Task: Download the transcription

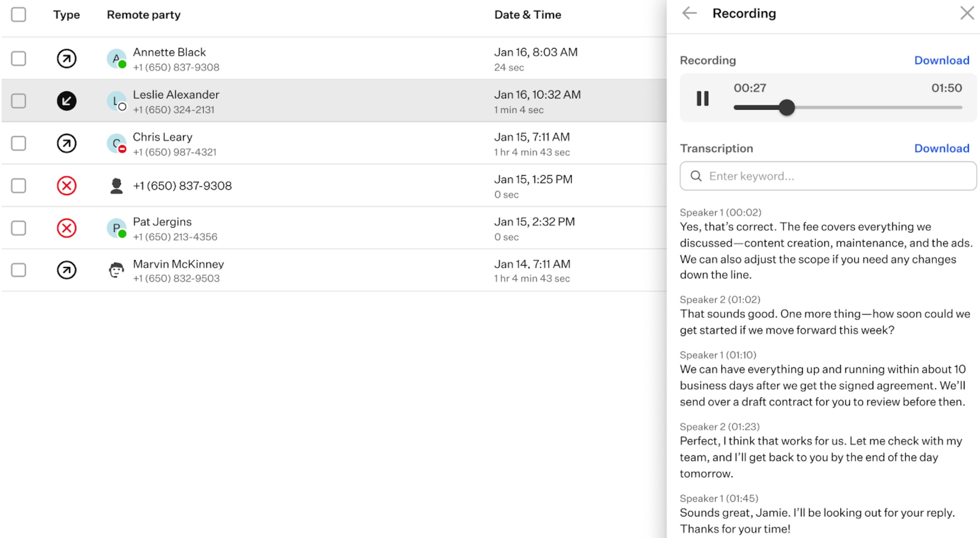Action: [942, 148]
